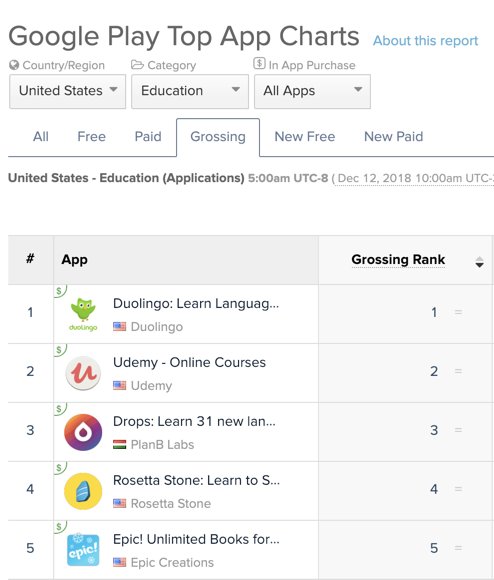Click the dollar badge on Duolingo row
Screen dimensions: 494x580
(x=60, y=291)
